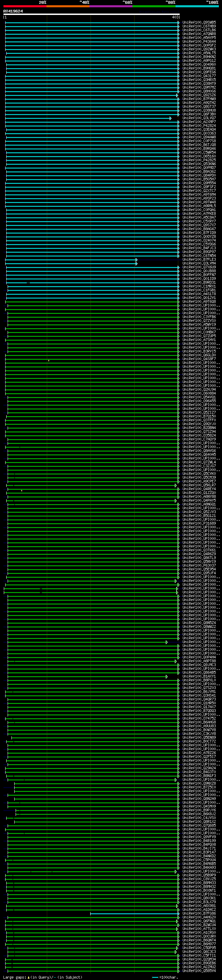Select label UniRef100_O24074
This screenshot has width=222, height=980.
click(199, 241)
